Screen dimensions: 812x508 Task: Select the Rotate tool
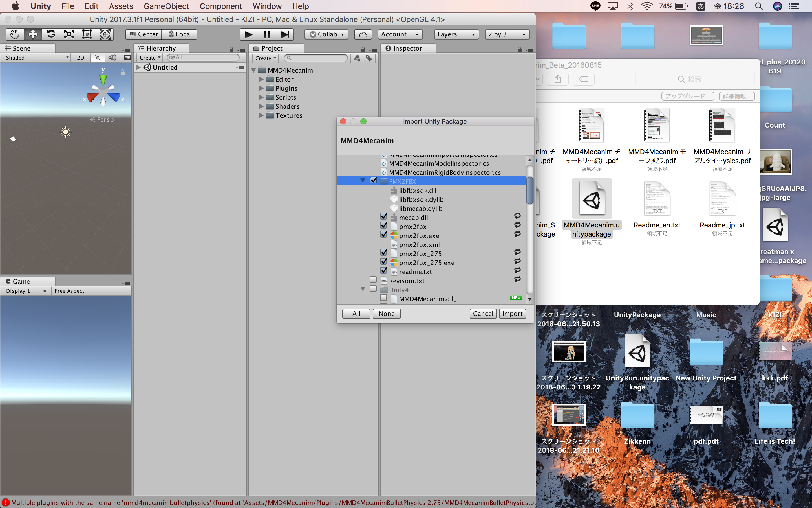tap(51, 34)
